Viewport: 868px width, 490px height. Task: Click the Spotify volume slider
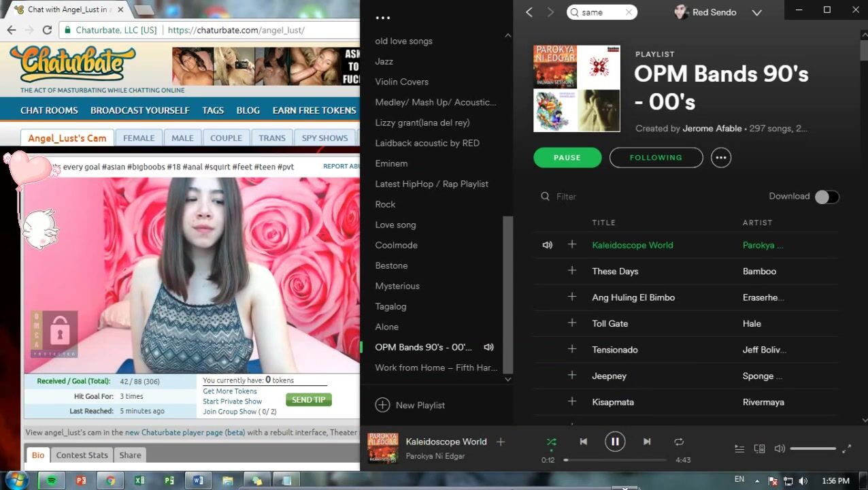(813, 448)
